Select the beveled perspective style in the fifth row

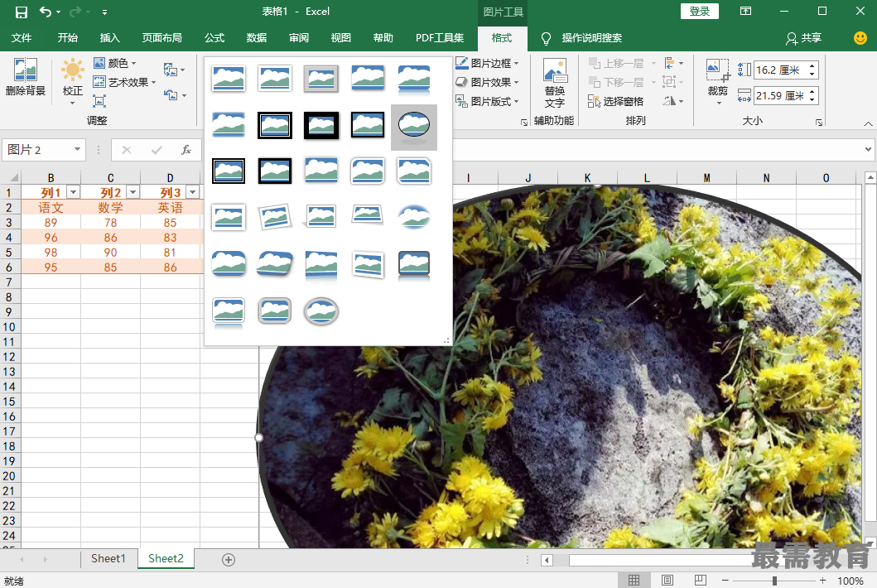point(275,264)
